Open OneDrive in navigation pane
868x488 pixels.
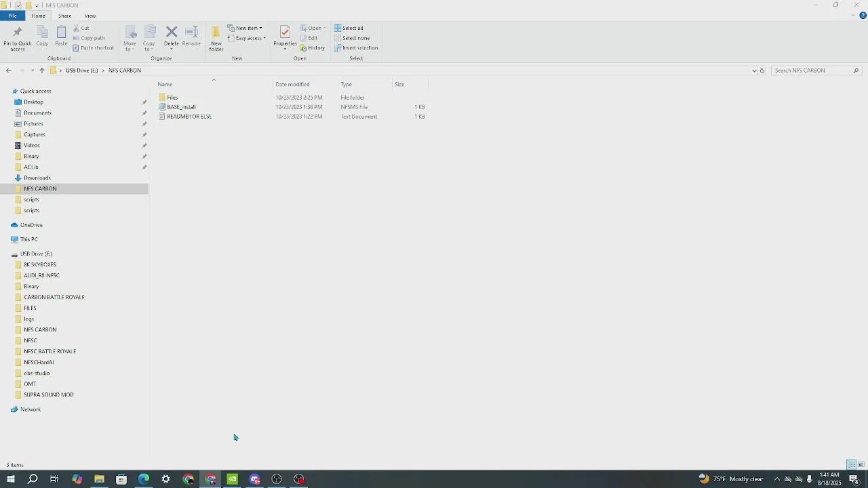[x=31, y=225]
